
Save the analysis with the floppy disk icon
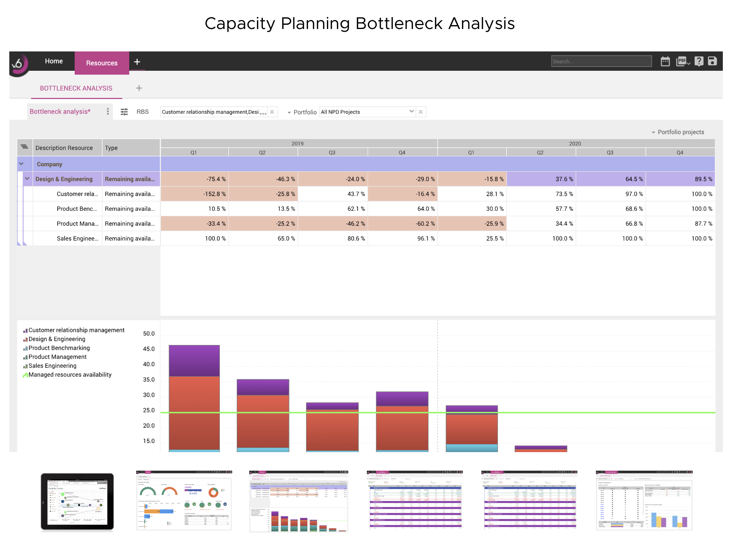(712, 61)
